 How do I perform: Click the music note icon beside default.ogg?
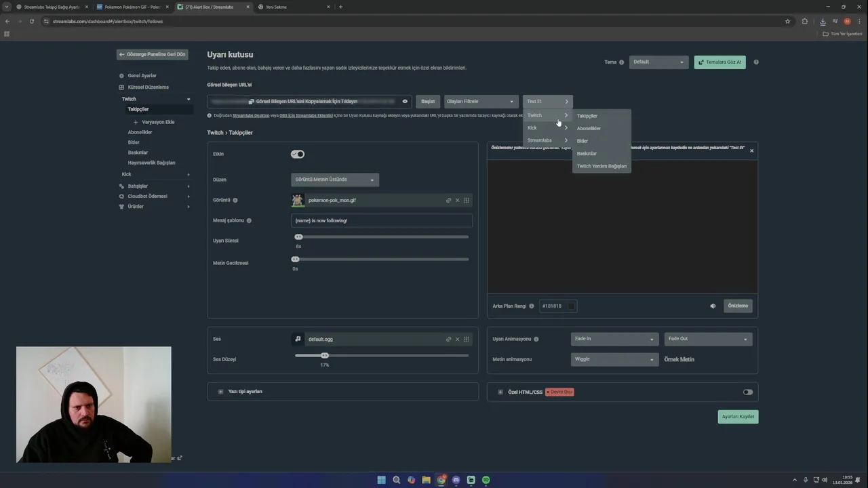(x=298, y=339)
